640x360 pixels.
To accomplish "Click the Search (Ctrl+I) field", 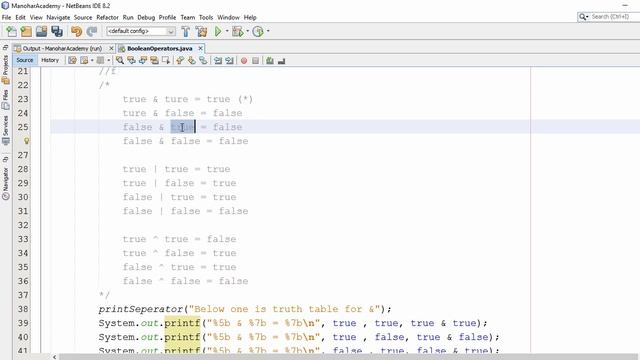I will [x=610, y=17].
